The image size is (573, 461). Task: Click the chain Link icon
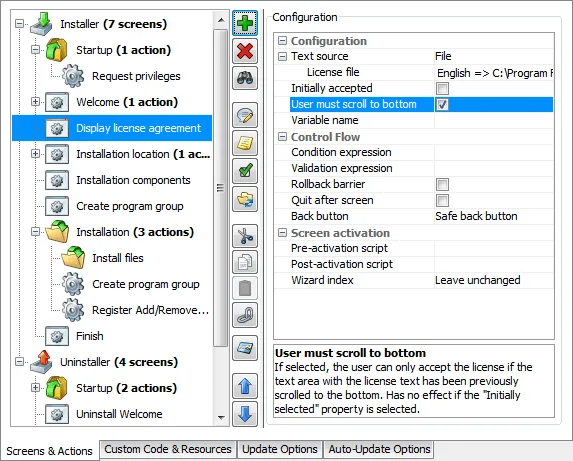coord(245,315)
